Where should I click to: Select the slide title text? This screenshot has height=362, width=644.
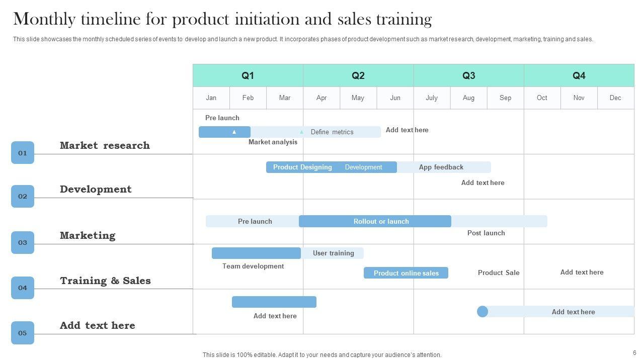click(x=222, y=19)
